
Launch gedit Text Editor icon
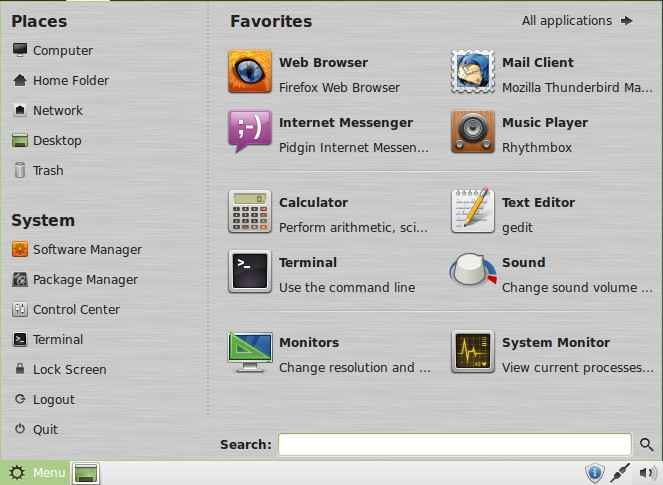pos(472,211)
